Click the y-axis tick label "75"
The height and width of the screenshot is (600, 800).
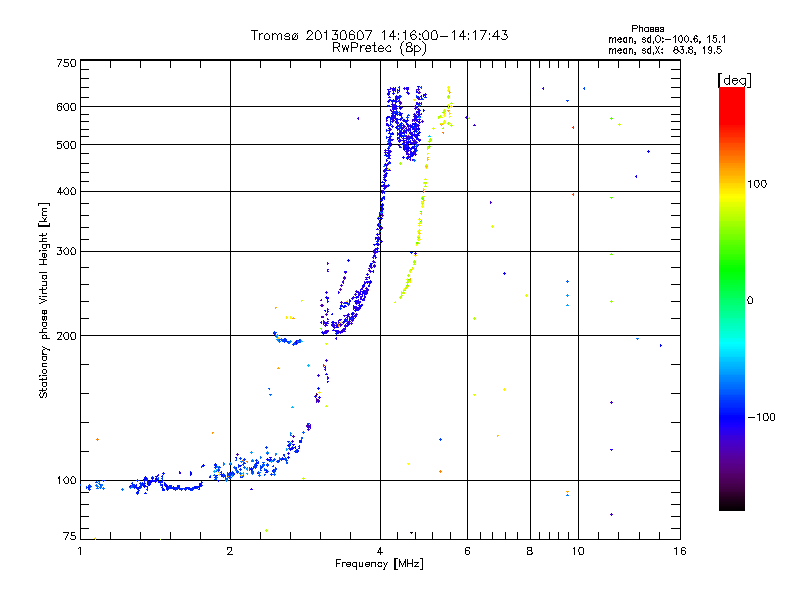tap(70, 536)
